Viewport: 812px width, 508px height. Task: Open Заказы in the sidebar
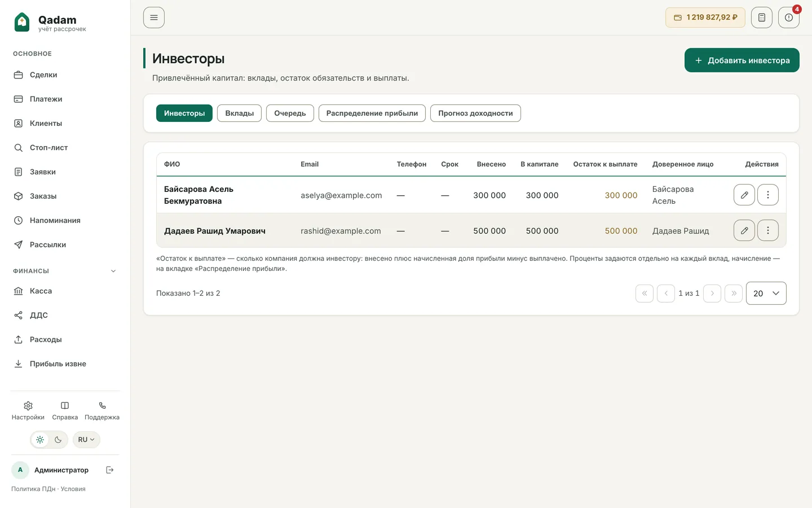point(65,196)
